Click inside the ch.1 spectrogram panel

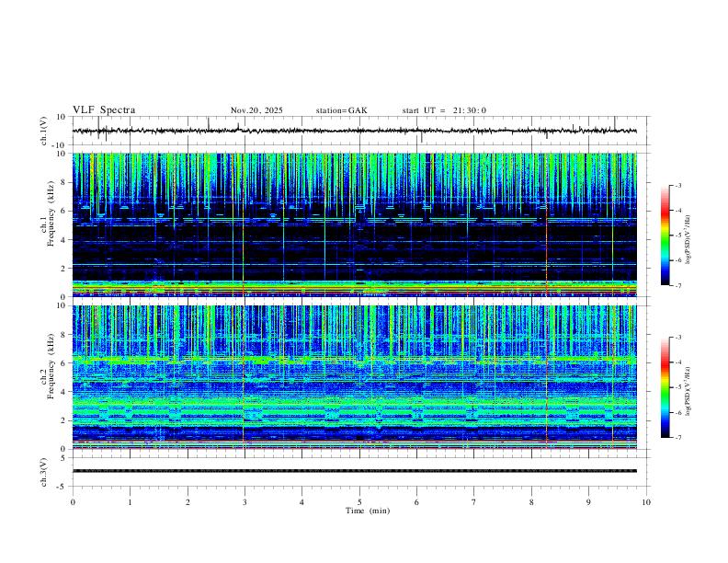(x=355, y=224)
